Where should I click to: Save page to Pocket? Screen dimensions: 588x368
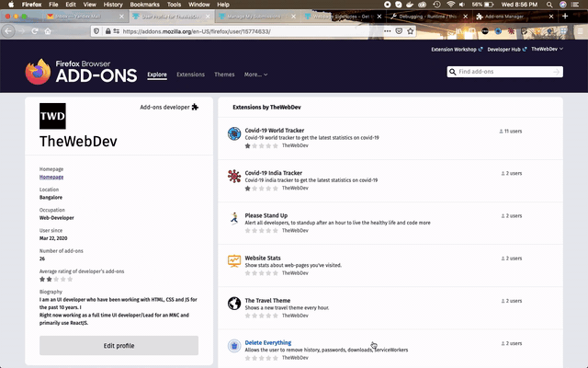point(399,31)
